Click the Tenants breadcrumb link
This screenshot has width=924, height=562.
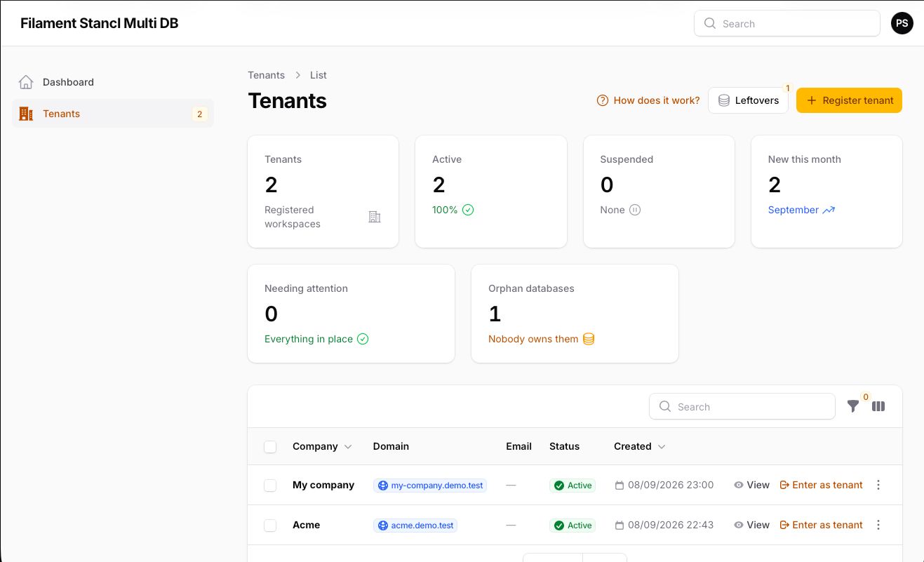point(266,75)
